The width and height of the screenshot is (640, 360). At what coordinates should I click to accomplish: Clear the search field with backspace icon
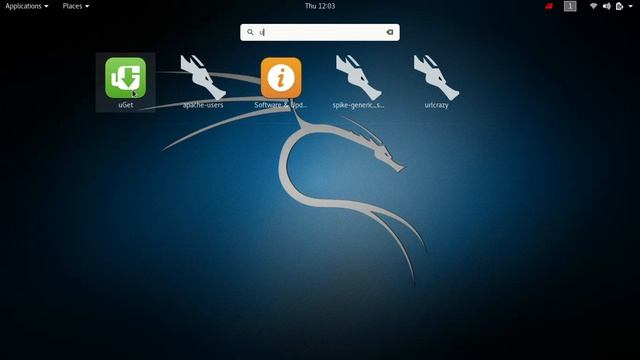(390, 32)
